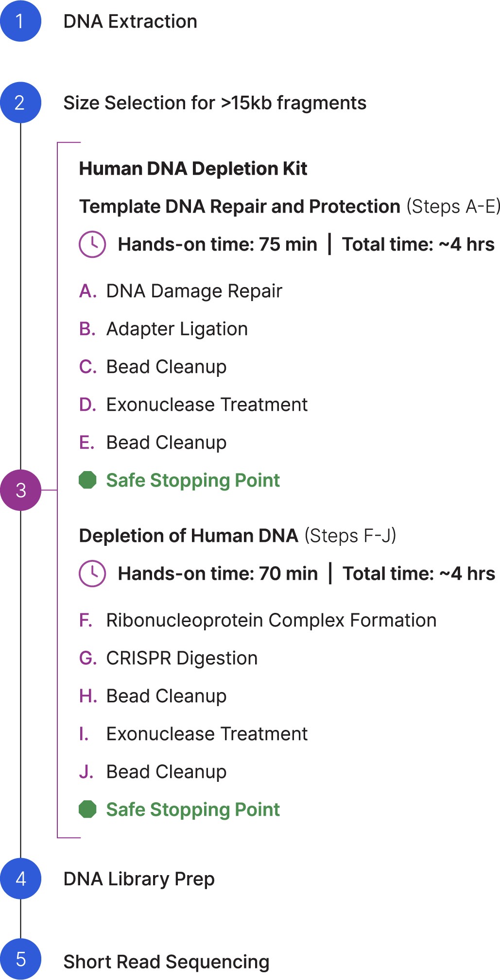Click the green octagon after step E

click(x=87, y=480)
